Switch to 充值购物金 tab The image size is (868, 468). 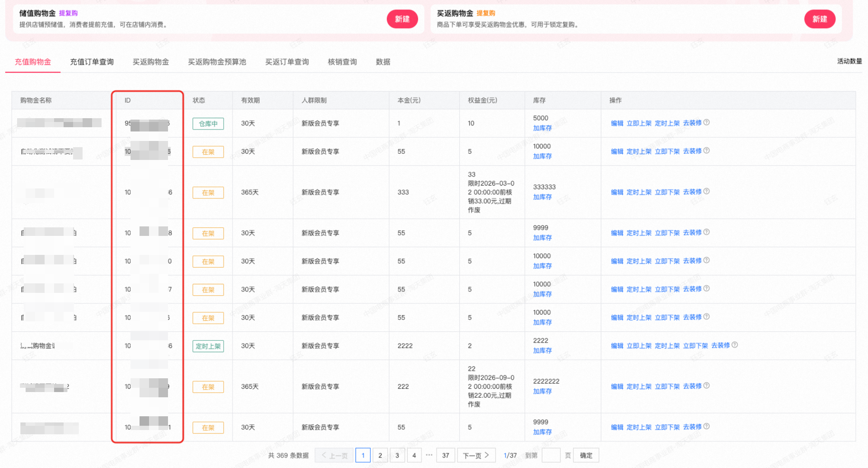point(33,62)
